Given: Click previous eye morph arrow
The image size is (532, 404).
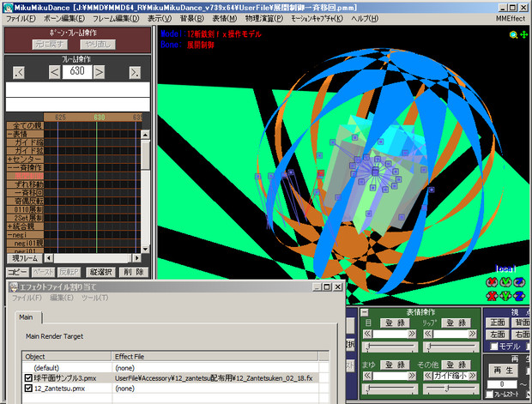Looking at the screenshot, I should [x=367, y=334].
